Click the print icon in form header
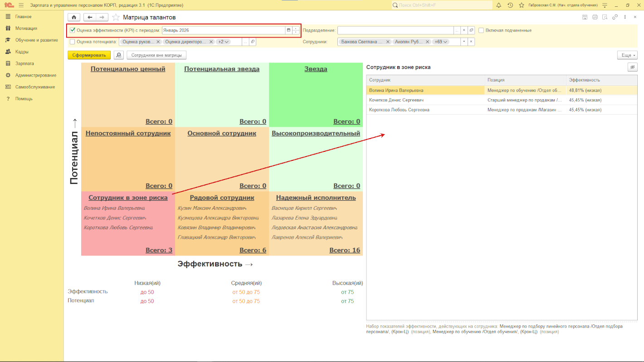Image resolution: width=644 pixels, height=362 pixels. tap(595, 17)
